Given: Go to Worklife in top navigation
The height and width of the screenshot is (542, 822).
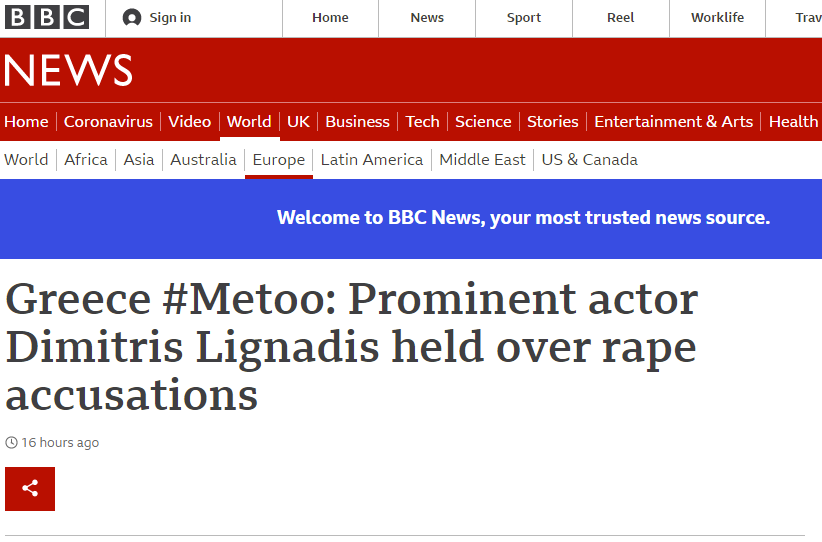Looking at the screenshot, I should click(x=717, y=18).
